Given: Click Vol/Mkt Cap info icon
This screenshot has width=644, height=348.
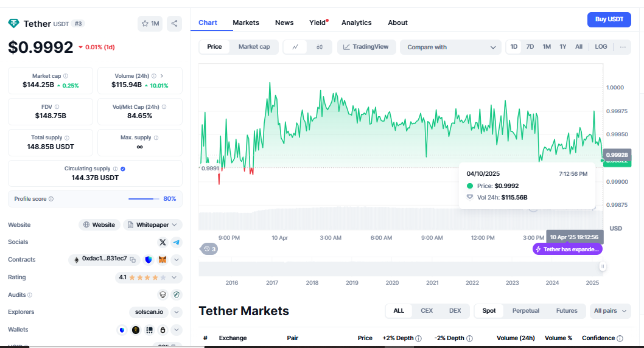Looking at the screenshot, I should 164,106.
